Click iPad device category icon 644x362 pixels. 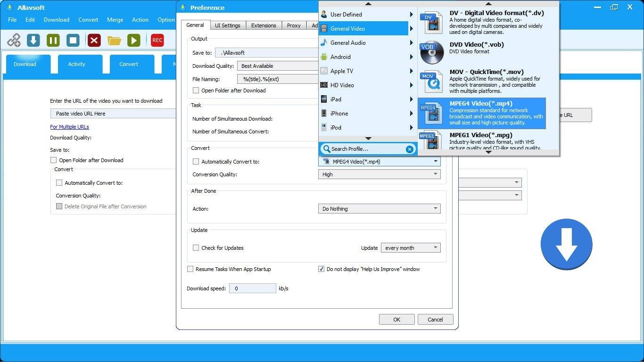(324, 99)
